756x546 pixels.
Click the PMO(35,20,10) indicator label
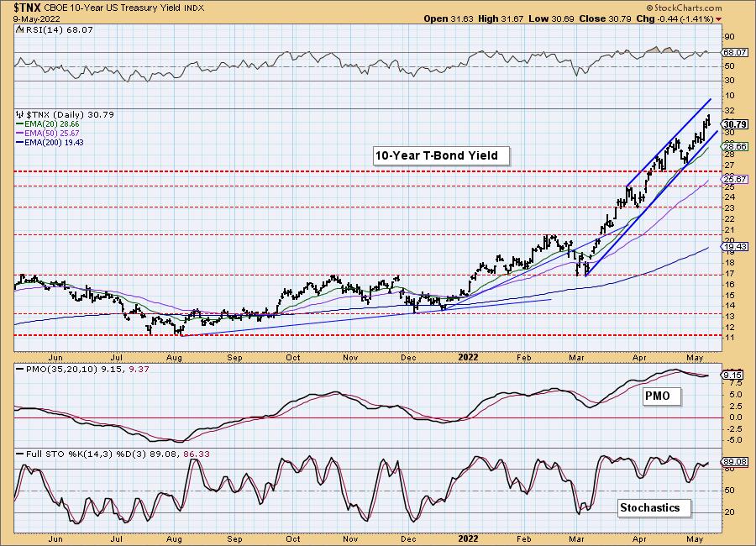(82, 370)
